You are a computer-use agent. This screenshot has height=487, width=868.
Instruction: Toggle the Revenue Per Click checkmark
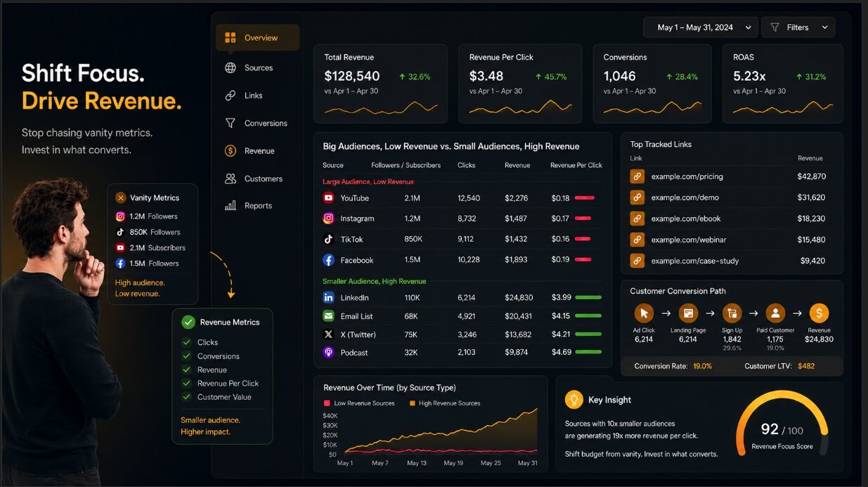click(x=186, y=383)
